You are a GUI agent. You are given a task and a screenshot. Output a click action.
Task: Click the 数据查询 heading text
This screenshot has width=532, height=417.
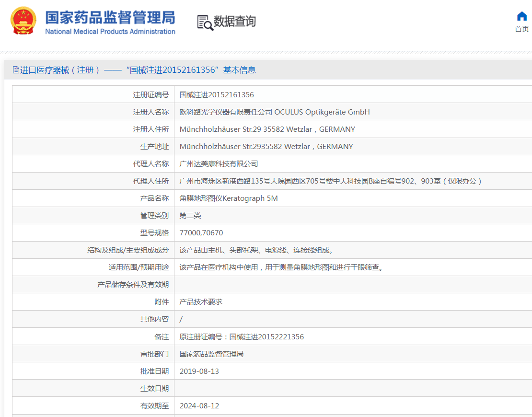(234, 22)
